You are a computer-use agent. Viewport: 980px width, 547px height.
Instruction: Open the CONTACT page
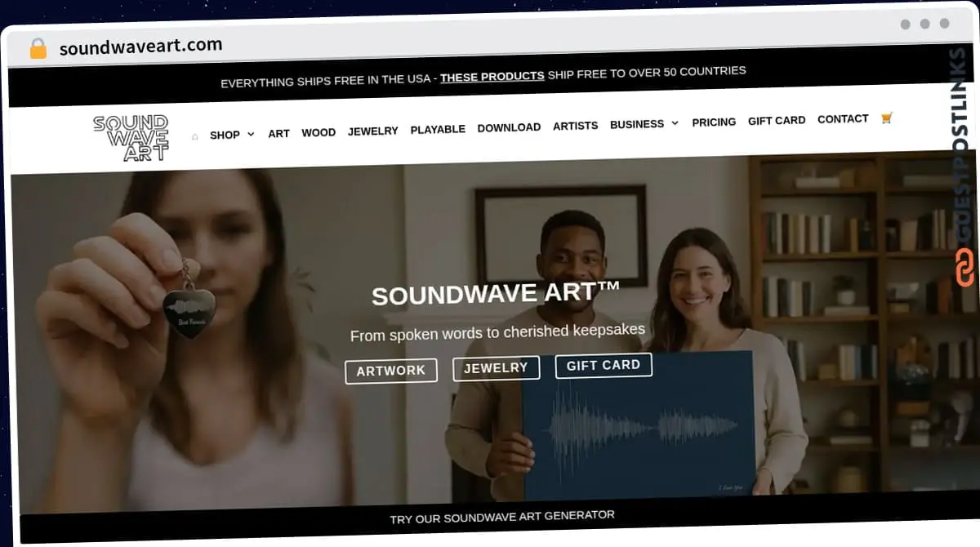tap(843, 118)
